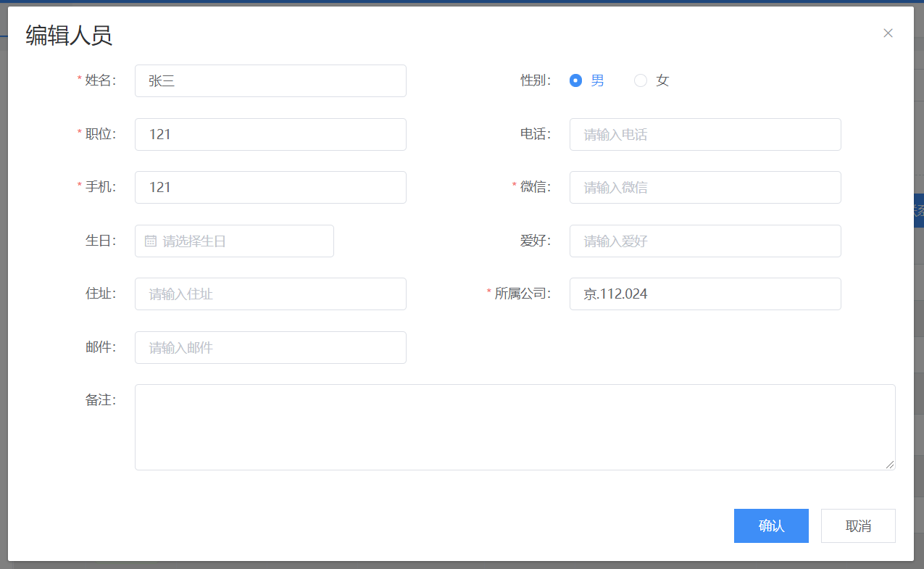924x569 pixels.
Task: Click the calendar icon in birthday field
Action: tap(151, 241)
